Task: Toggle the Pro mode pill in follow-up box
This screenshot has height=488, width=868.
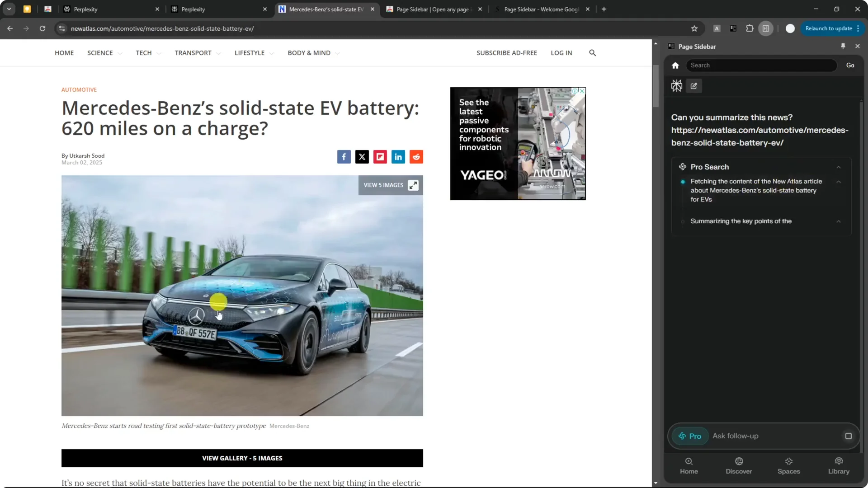Action: pyautogui.click(x=690, y=436)
